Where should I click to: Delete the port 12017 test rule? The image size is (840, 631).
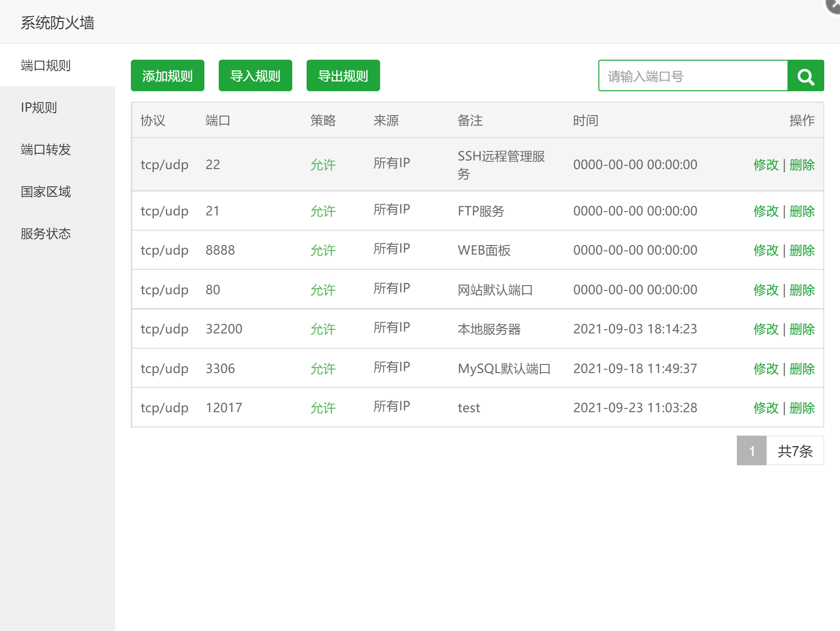802,408
